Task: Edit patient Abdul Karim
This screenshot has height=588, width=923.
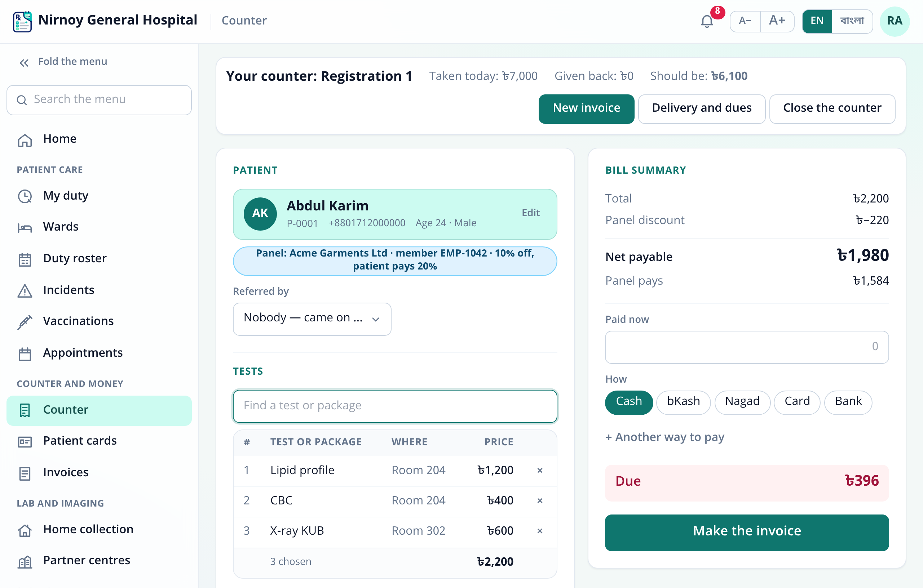Action: 530,213
